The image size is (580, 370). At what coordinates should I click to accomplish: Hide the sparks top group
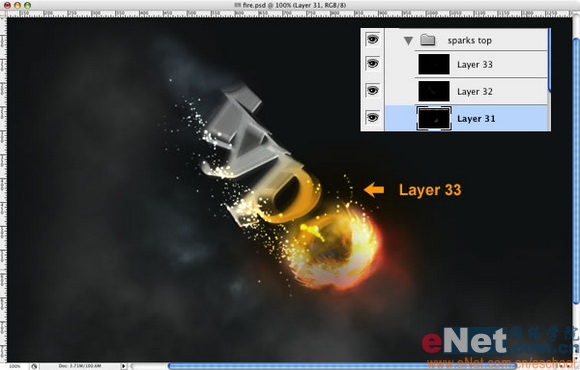click(372, 40)
